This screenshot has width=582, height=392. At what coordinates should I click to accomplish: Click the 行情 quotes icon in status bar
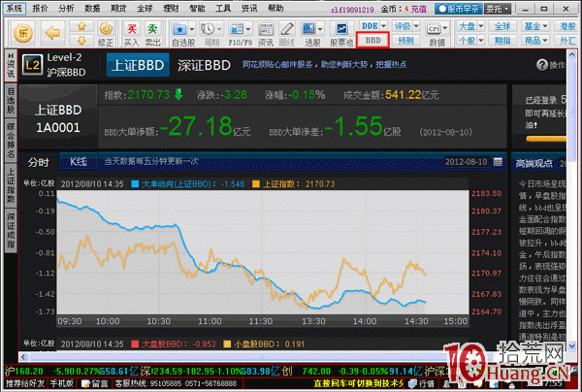click(422, 383)
